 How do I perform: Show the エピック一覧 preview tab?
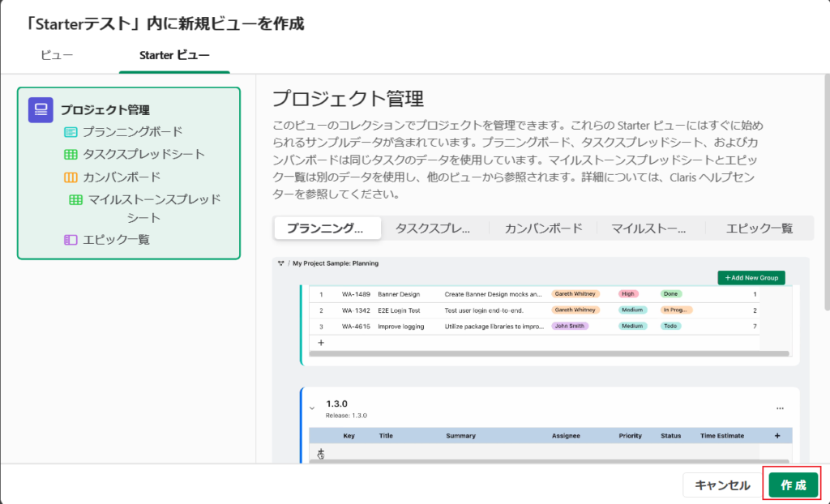tap(759, 229)
